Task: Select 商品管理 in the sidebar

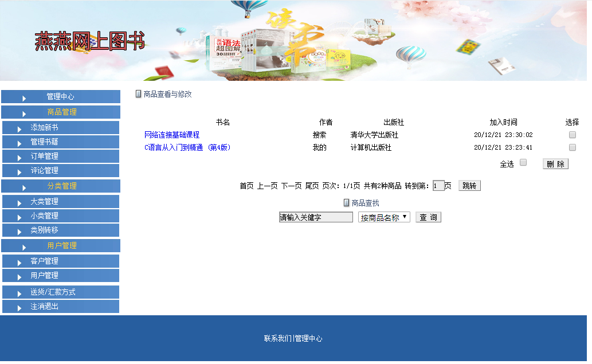Action: pyautogui.click(x=60, y=112)
